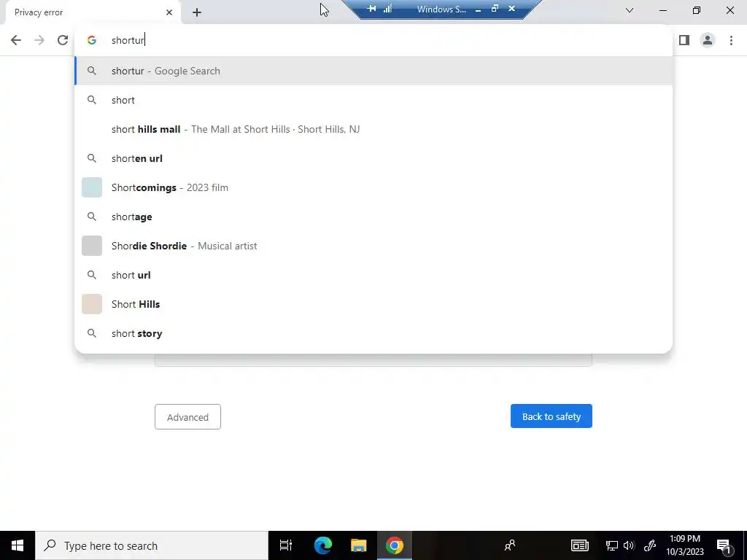Open File Explorer from taskbar
This screenshot has width=747, height=560.
coord(358,545)
